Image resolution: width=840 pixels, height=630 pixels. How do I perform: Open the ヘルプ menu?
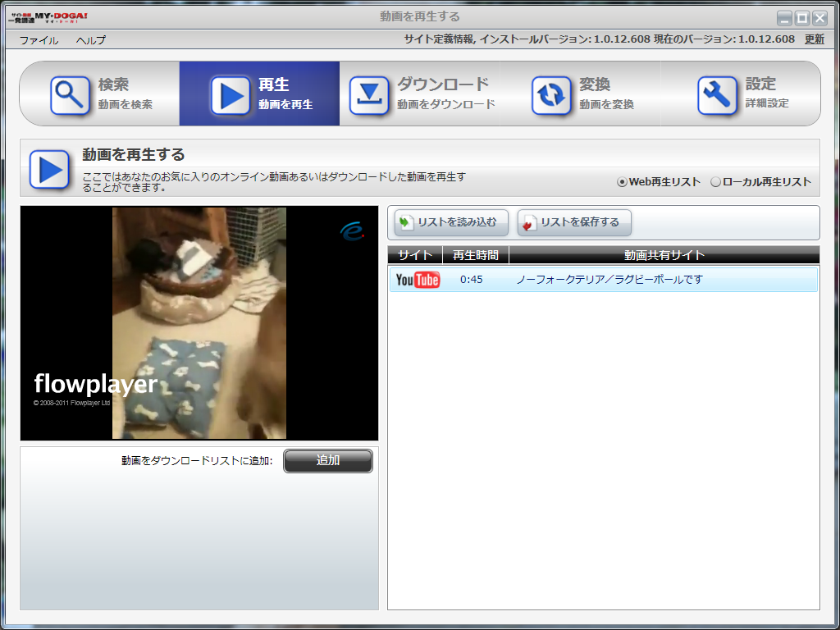click(90, 40)
